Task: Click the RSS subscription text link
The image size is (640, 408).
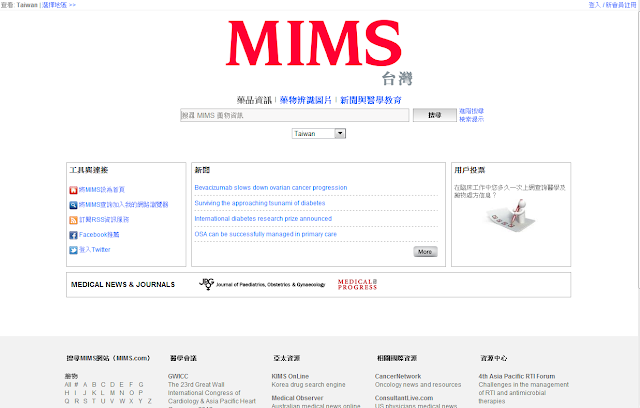Action: point(104,220)
